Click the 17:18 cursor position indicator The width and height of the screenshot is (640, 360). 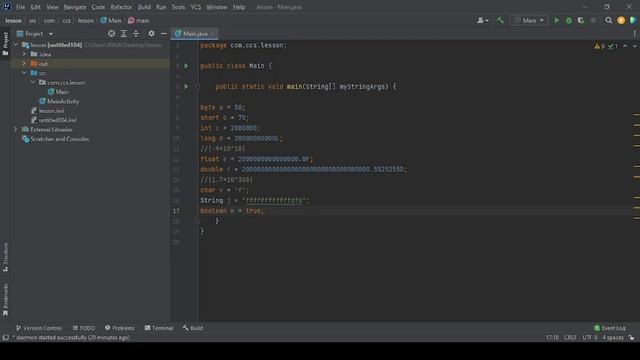[552, 338]
